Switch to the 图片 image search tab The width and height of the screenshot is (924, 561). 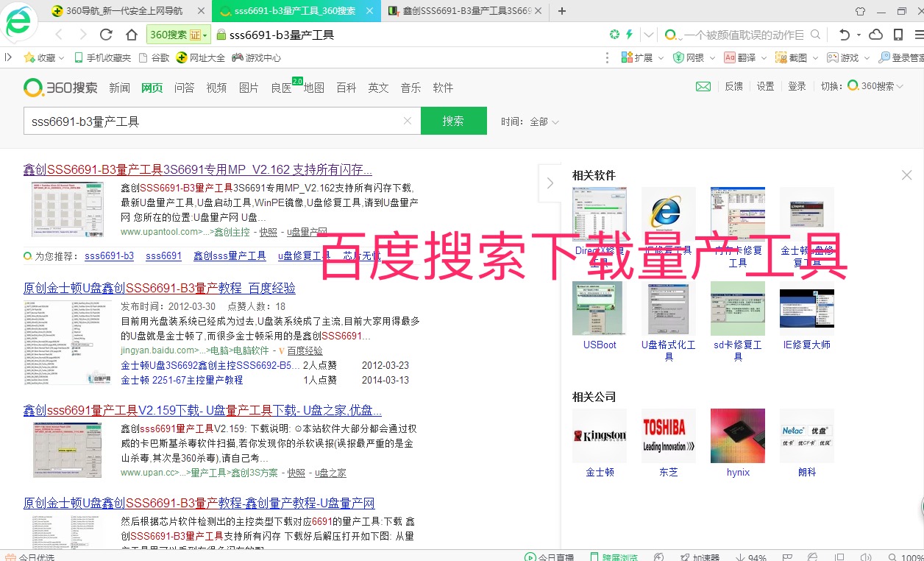247,88
